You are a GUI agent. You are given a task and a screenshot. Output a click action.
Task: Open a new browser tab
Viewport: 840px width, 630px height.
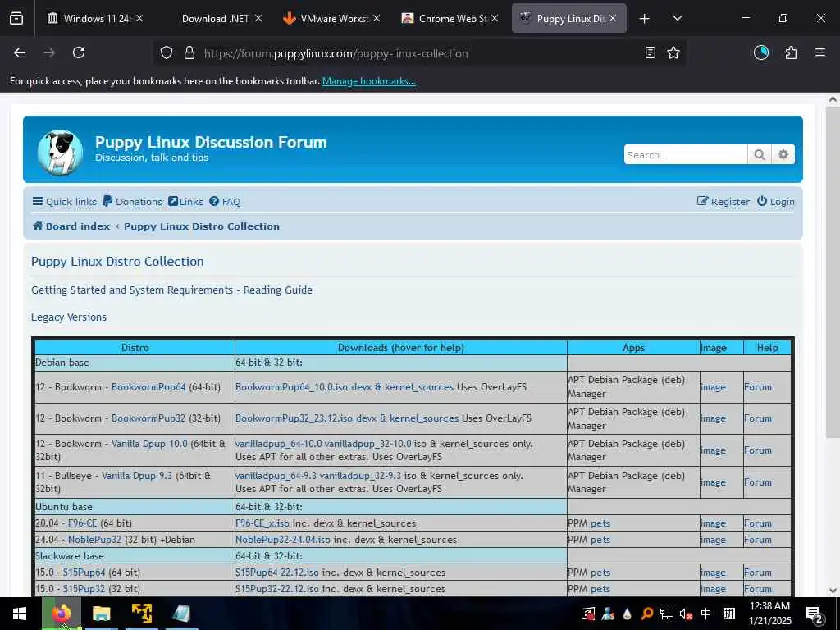click(645, 19)
